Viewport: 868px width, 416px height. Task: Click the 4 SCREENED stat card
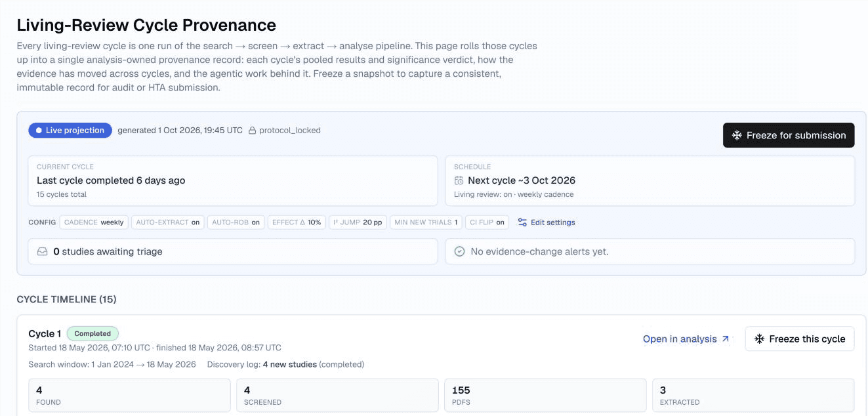point(337,396)
